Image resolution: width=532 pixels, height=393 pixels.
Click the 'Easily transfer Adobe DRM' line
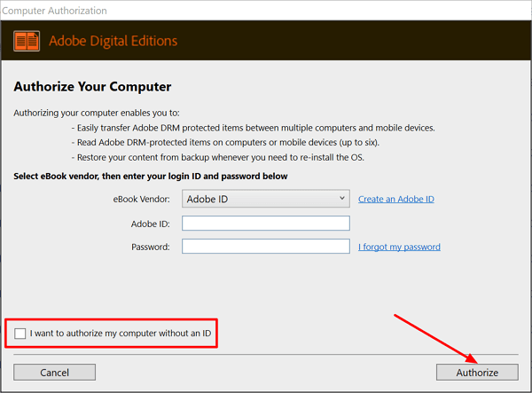pyautogui.click(x=253, y=128)
